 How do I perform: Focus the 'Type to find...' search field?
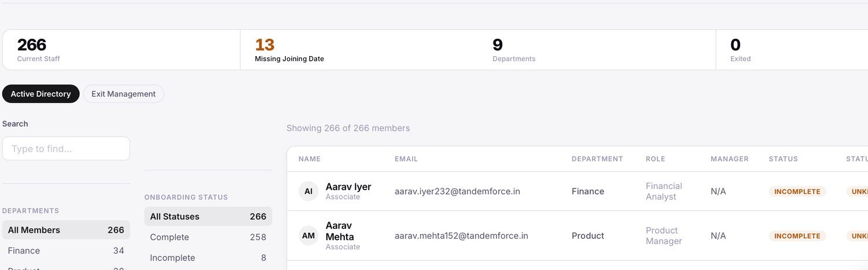66,149
